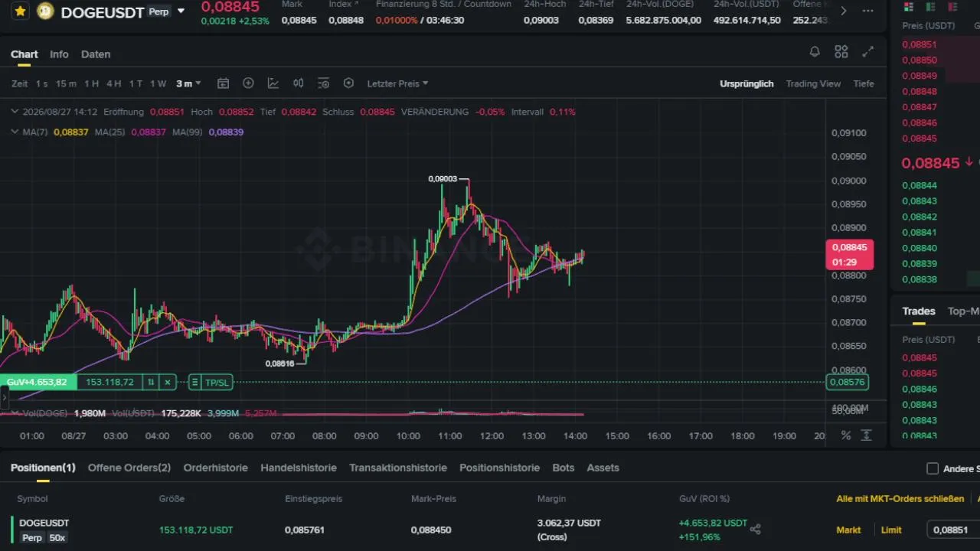The image size is (980, 551).
Task: Click the MA(25) indicator label
Action: coord(109,132)
